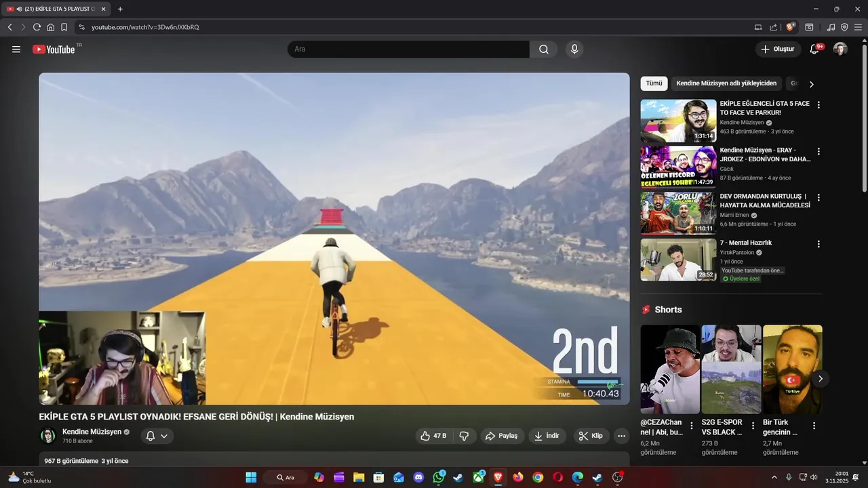Open the Bir Türk gencinin short

coord(792,369)
